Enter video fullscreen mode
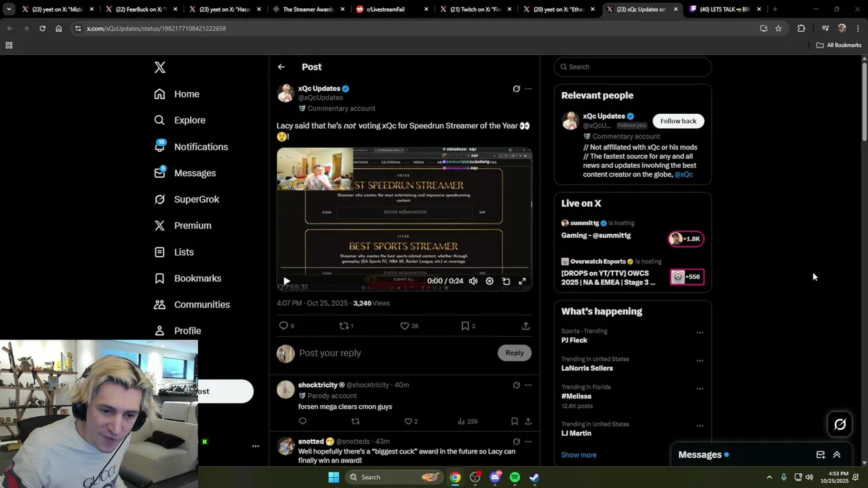868x488 pixels. click(x=522, y=281)
